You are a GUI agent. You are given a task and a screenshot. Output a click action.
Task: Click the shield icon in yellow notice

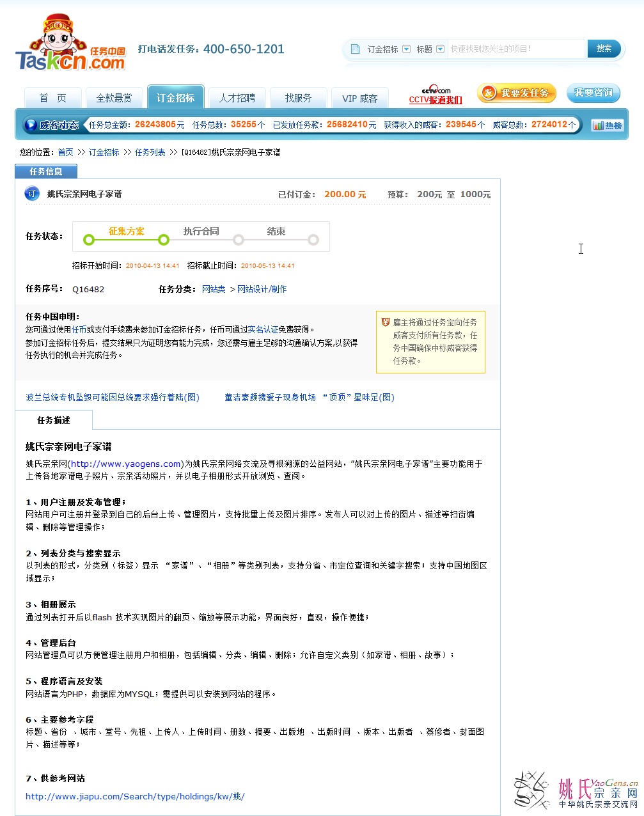[386, 322]
